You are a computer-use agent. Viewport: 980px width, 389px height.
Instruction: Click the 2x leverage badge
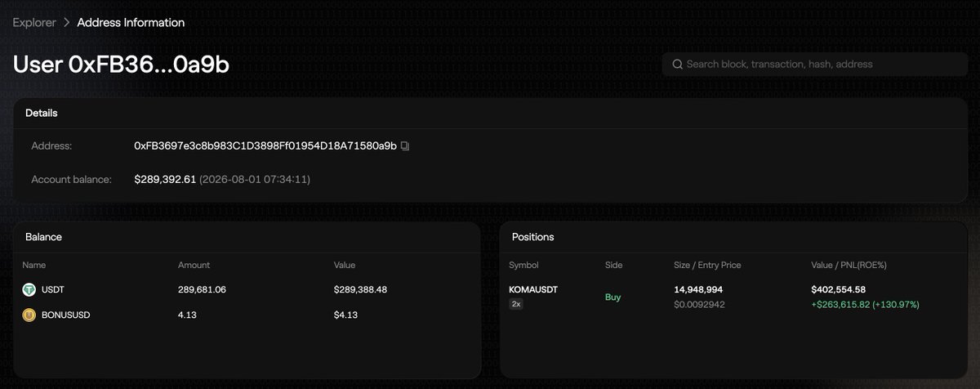[x=516, y=304]
